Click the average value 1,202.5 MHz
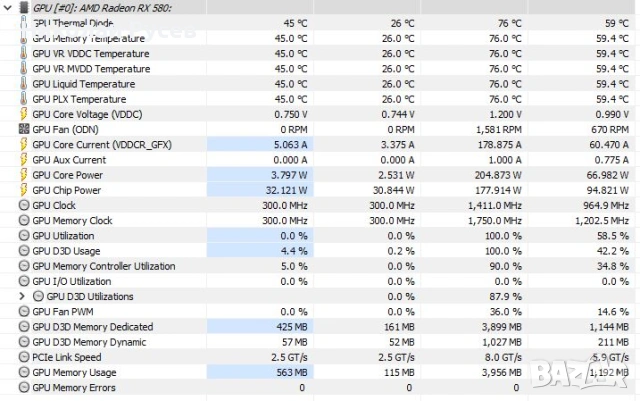Image resolution: width=640 pixels, height=401 pixels. pyautogui.click(x=602, y=221)
